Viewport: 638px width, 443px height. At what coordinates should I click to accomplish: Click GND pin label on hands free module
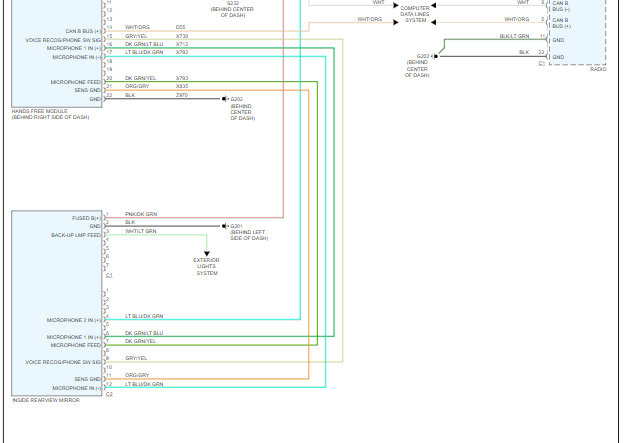click(x=95, y=99)
